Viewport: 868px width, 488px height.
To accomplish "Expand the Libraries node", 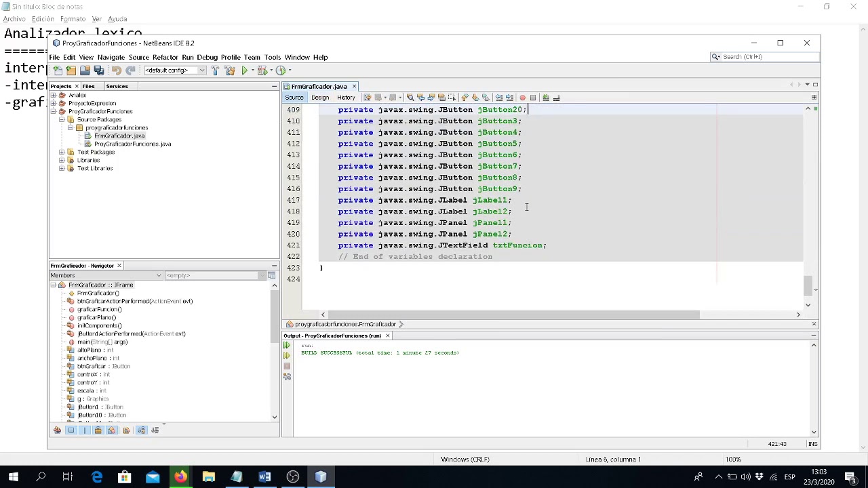I will pos(62,161).
